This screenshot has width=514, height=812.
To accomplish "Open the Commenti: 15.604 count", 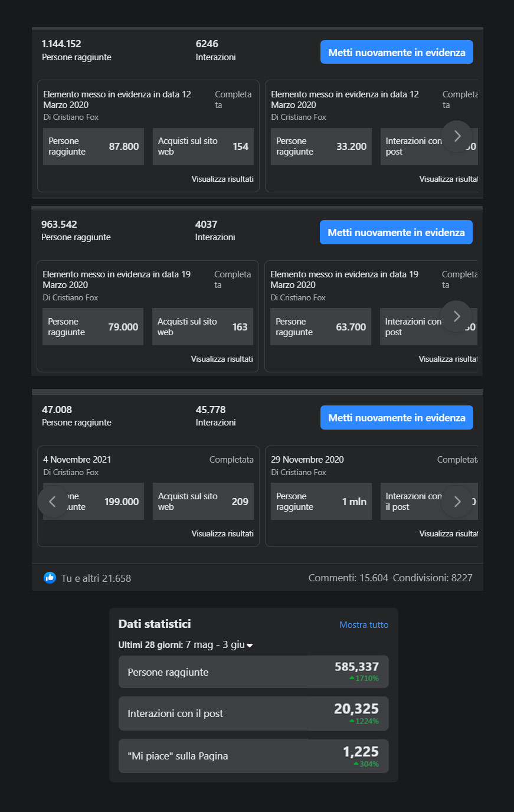I will coord(348,578).
